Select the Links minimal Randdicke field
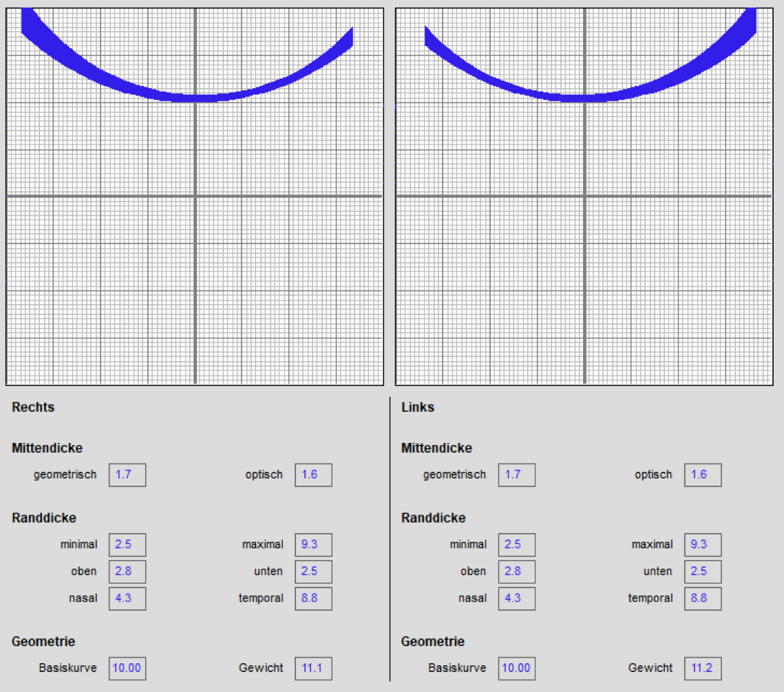The height and width of the screenshot is (692, 784). point(516,544)
